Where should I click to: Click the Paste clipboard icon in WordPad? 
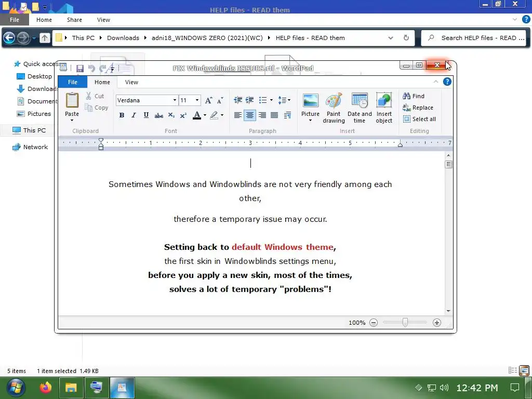coord(72,100)
